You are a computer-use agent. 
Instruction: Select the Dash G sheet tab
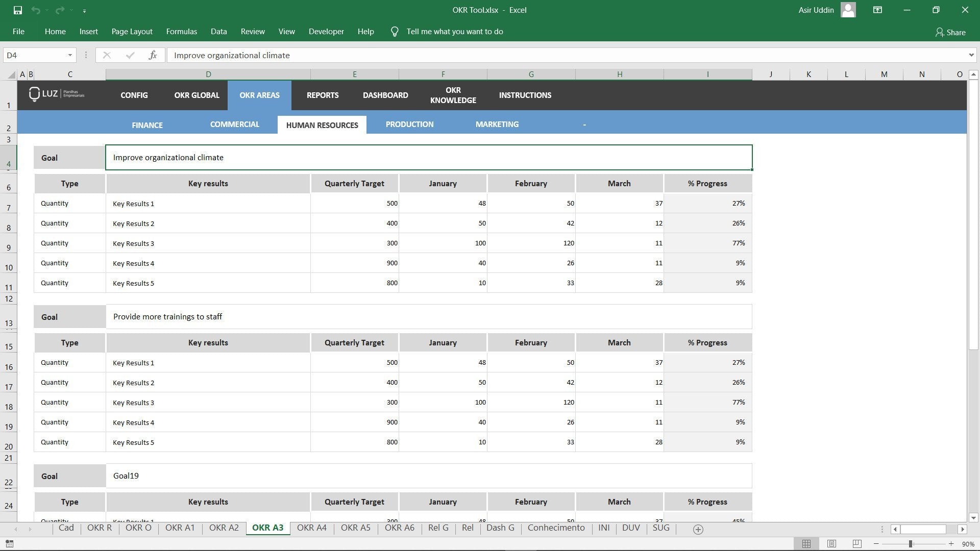point(500,528)
